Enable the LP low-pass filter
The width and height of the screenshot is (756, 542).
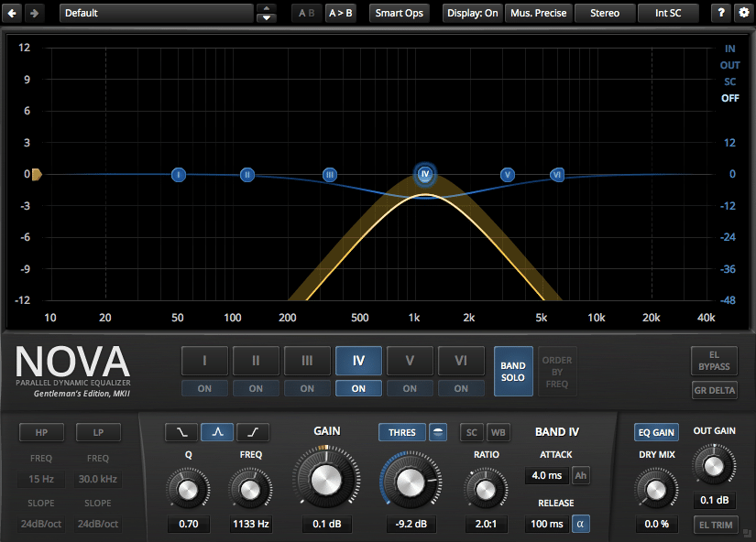[x=98, y=432]
